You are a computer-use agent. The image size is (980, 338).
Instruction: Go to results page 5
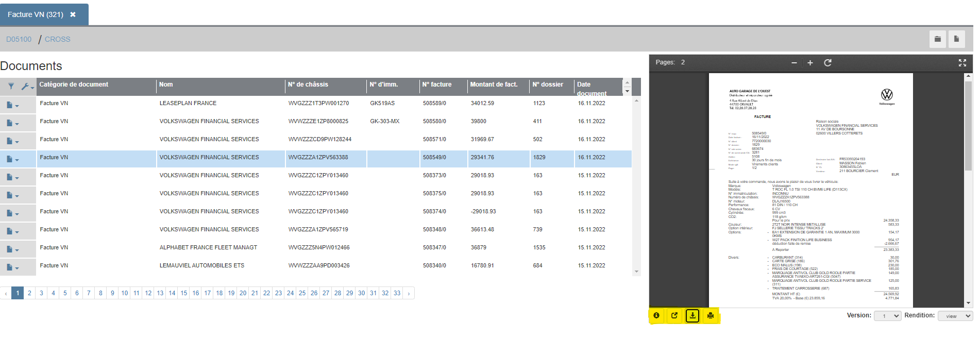(x=65, y=293)
